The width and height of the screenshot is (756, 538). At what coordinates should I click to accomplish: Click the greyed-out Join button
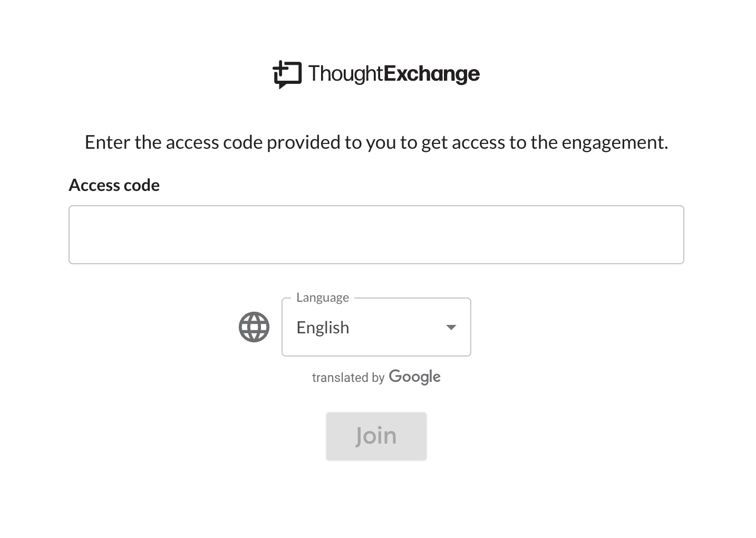tap(376, 436)
